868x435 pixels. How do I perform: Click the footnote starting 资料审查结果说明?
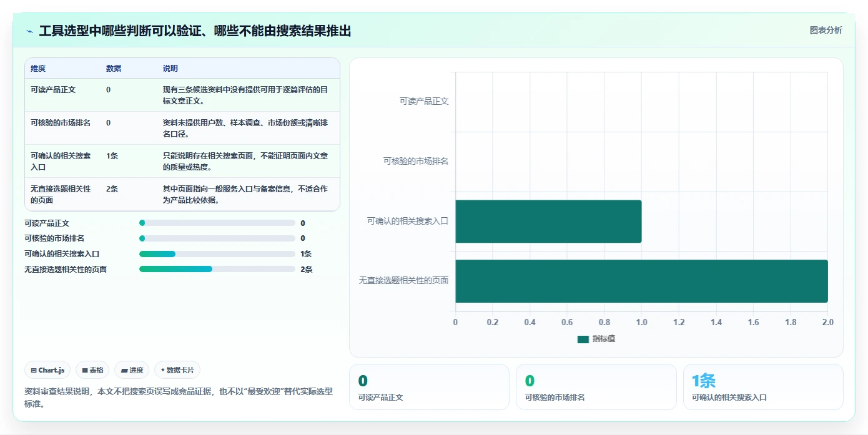(x=179, y=398)
